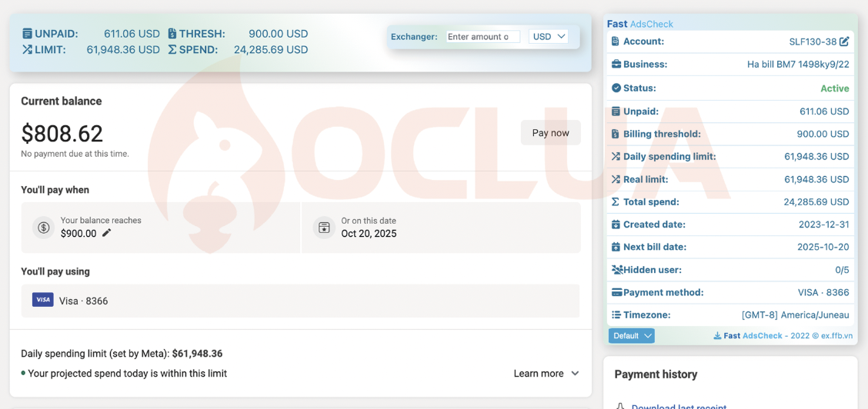Viewport: 868px width, 409px height.
Task: Click the [GMT-8] America/Juneau timezone value
Action: click(x=796, y=315)
